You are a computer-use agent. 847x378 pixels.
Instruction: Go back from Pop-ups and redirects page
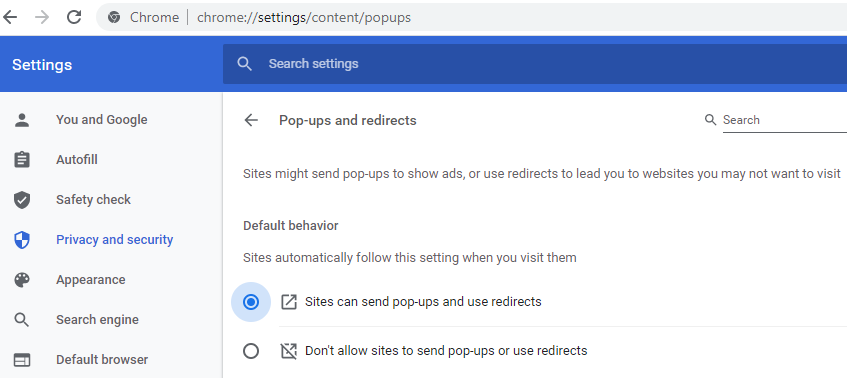(x=251, y=120)
